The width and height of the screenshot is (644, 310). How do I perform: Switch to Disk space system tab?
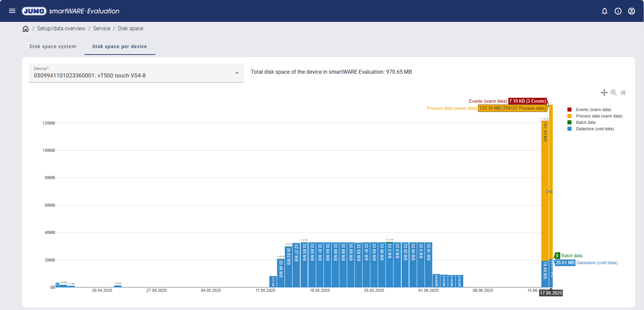53,46
